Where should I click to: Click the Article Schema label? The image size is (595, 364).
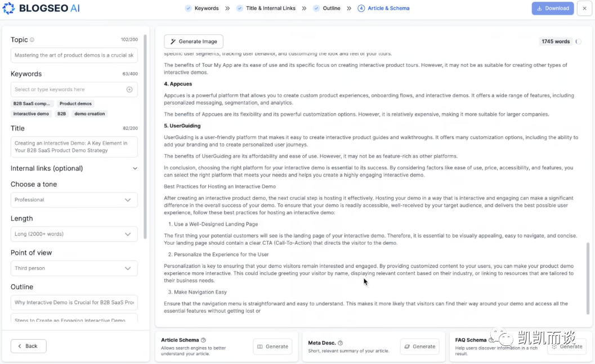(180, 340)
